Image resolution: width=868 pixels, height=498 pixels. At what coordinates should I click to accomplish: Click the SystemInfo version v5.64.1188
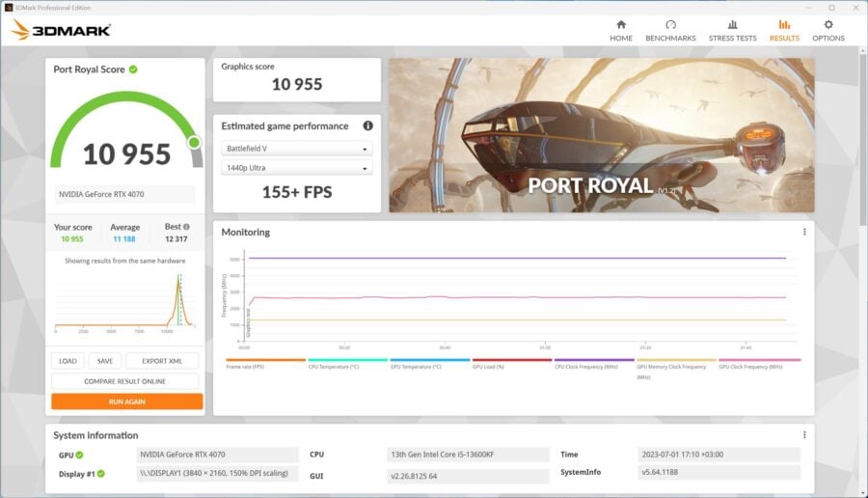(x=719, y=473)
